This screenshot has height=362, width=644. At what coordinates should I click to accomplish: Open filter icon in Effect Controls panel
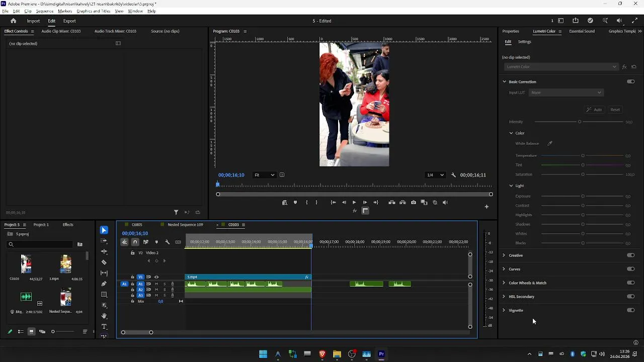pos(176,213)
